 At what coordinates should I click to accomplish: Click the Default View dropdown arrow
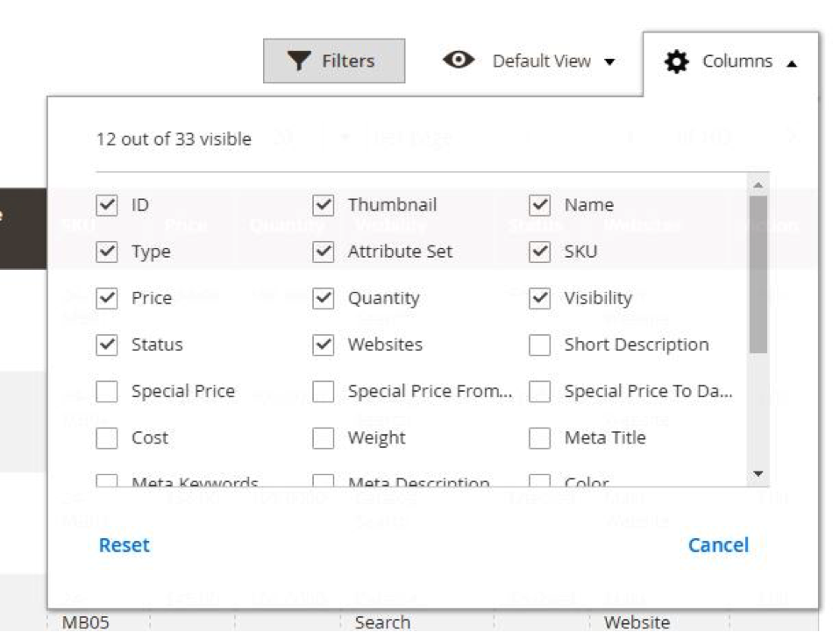coord(609,62)
